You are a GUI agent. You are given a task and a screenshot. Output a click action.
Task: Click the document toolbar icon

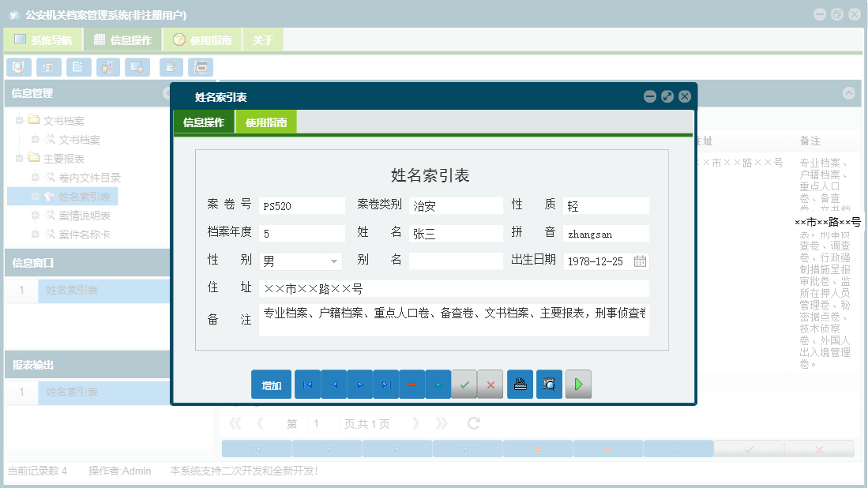(x=78, y=67)
